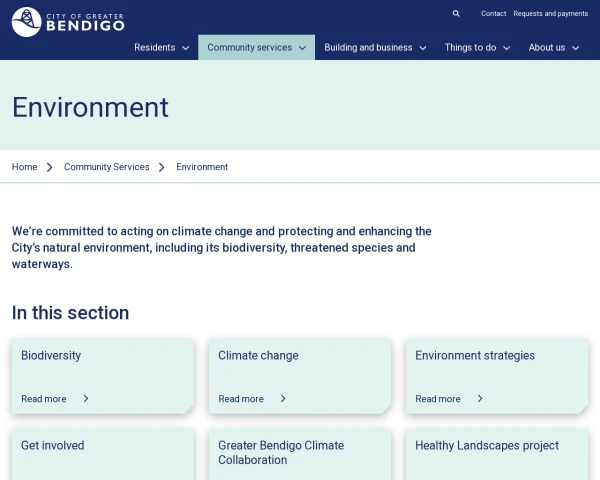Expand the Building and business chevron
The image size is (600, 480).
pyautogui.click(x=423, y=48)
